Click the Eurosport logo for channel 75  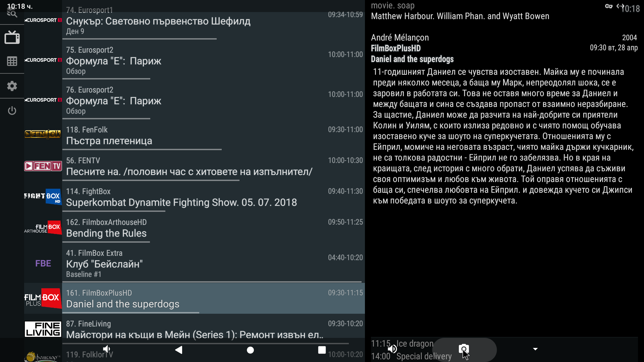pyautogui.click(x=43, y=60)
